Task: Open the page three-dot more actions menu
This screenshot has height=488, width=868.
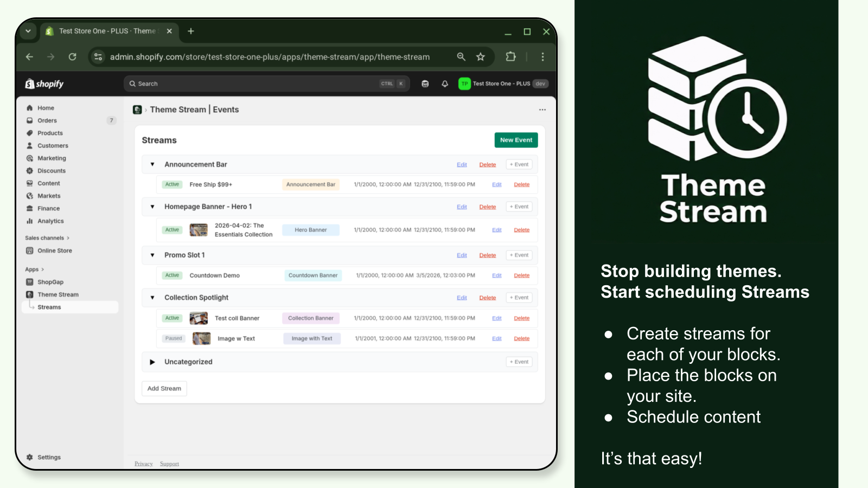Action: pyautogui.click(x=542, y=110)
